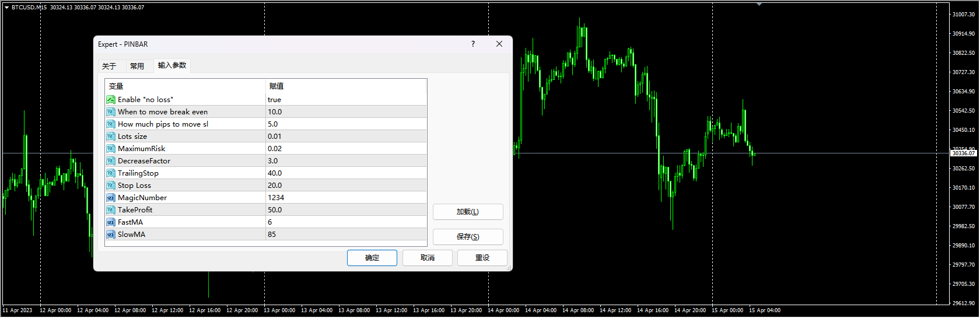Click the icon beside TakeProfit
The image size is (980, 318).
tap(111, 210)
